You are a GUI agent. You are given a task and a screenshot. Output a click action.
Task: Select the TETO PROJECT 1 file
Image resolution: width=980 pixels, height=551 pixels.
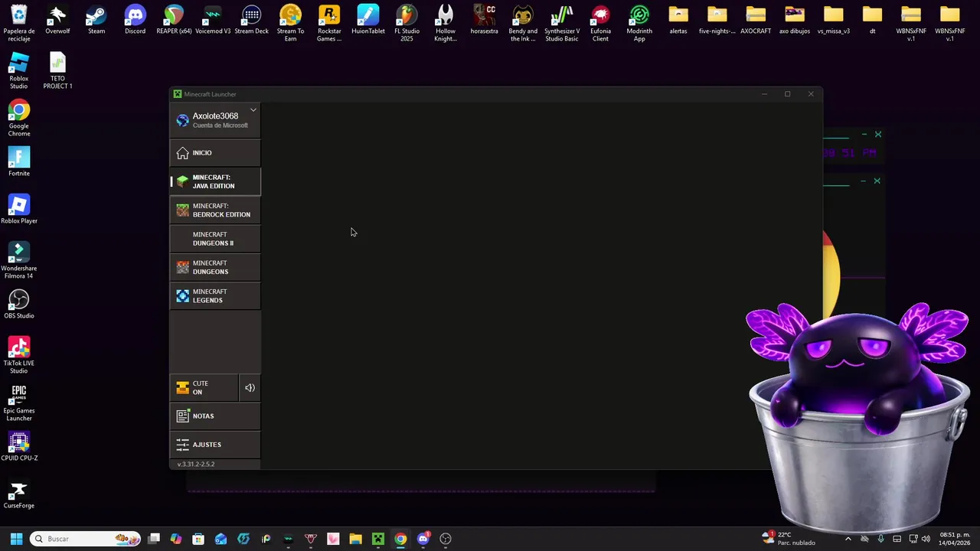57,71
